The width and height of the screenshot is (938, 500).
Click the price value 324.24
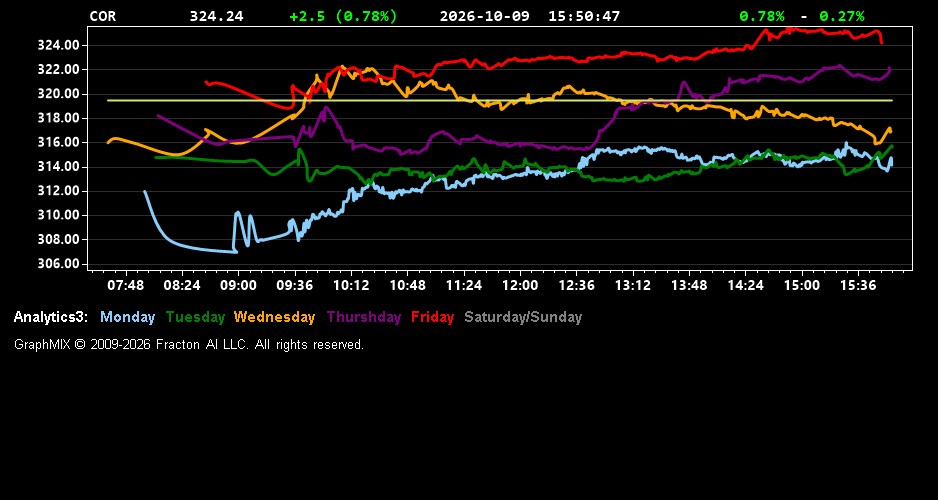pos(217,16)
